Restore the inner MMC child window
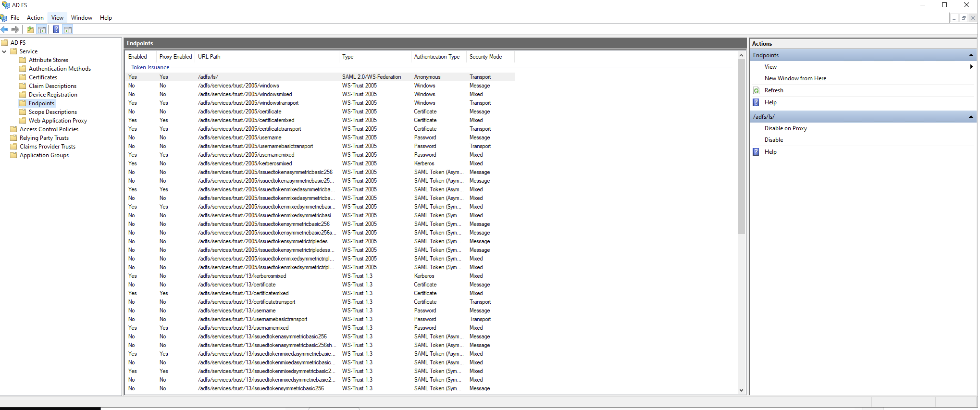 (x=963, y=18)
